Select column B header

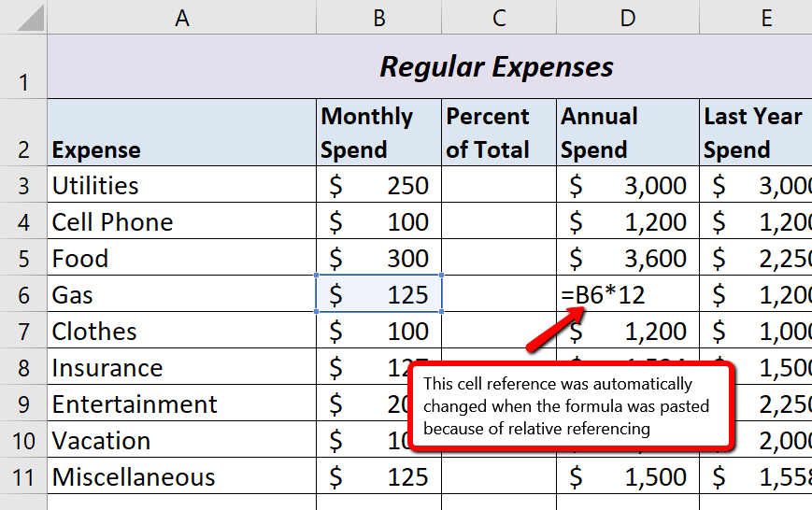pyautogui.click(x=379, y=17)
